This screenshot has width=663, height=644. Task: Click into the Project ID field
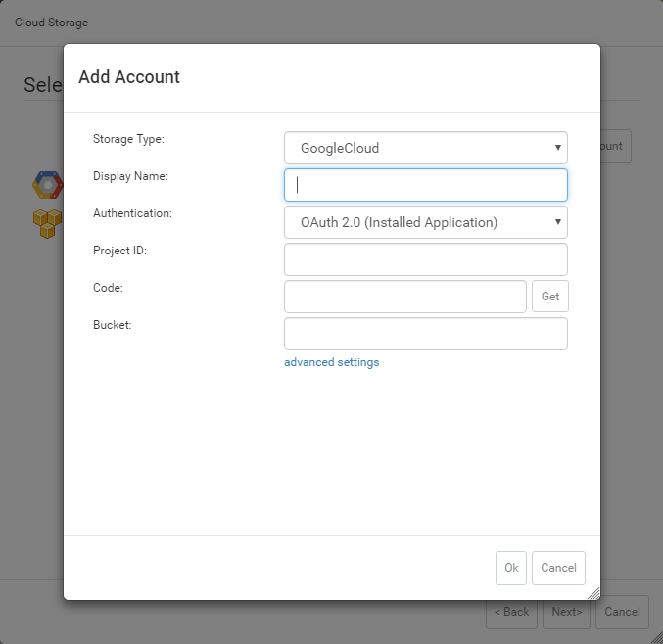[x=425, y=259]
